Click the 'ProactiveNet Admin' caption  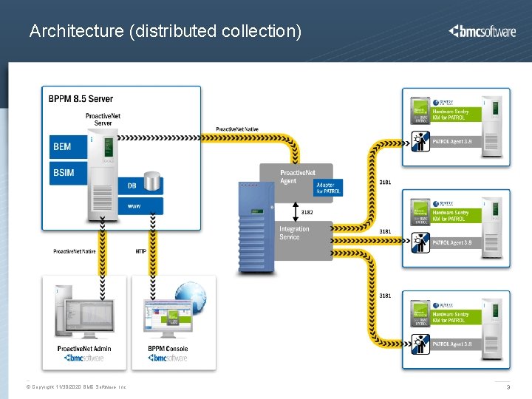(x=84, y=349)
